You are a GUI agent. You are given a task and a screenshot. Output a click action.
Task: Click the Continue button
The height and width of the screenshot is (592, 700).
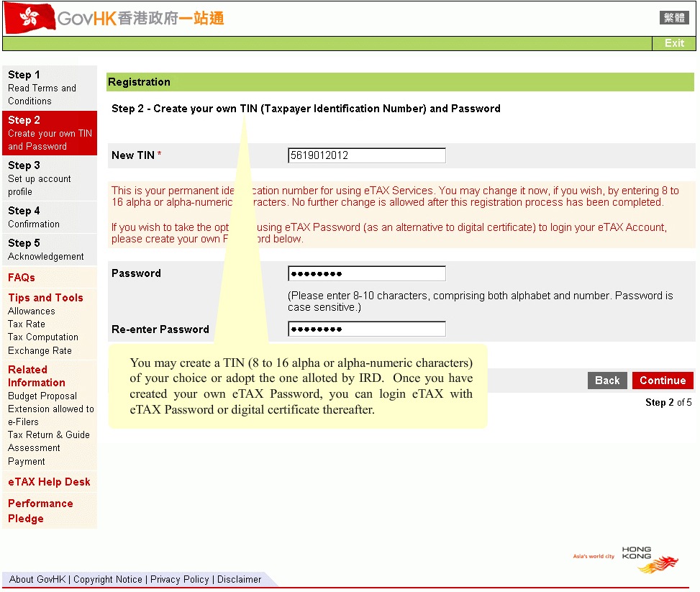pos(663,381)
